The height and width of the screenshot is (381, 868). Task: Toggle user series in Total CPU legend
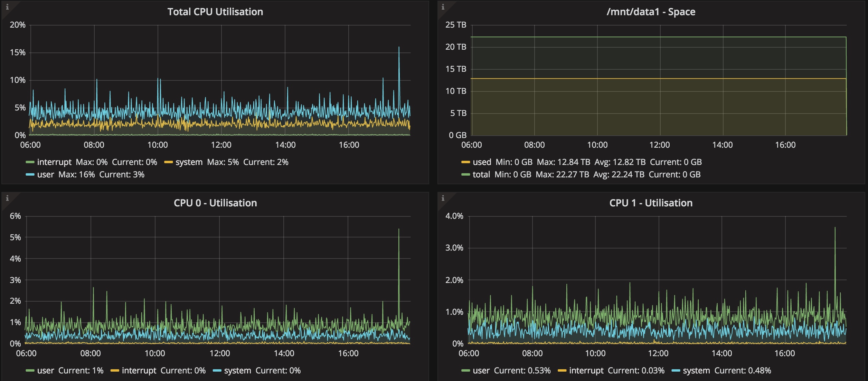[45, 175]
